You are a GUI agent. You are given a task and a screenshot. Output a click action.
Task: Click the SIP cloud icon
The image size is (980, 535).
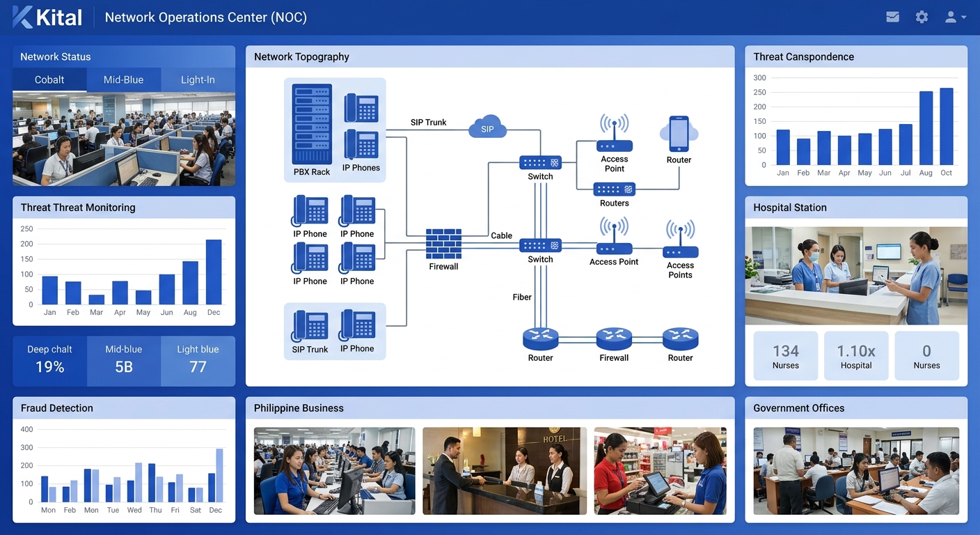click(487, 127)
